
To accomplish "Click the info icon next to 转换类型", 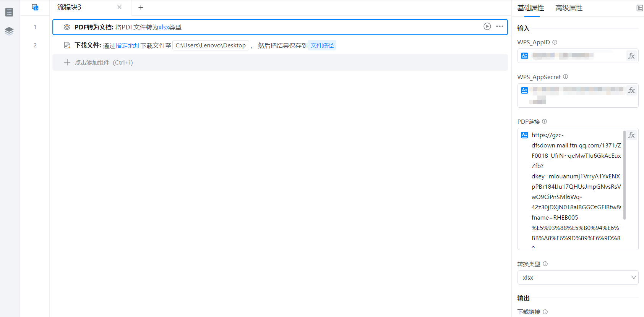I will tap(545, 264).
